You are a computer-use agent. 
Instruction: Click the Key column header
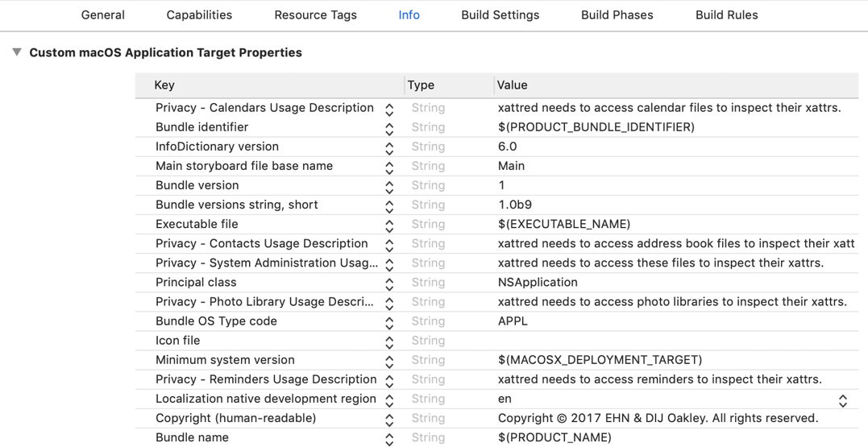164,85
